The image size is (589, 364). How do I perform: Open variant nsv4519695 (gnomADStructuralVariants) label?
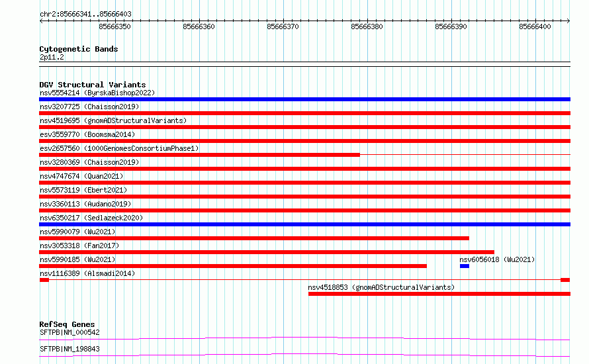pos(113,120)
